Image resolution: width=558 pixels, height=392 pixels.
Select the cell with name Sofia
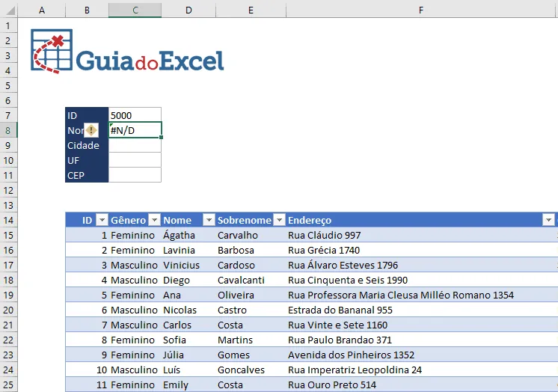pos(188,340)
